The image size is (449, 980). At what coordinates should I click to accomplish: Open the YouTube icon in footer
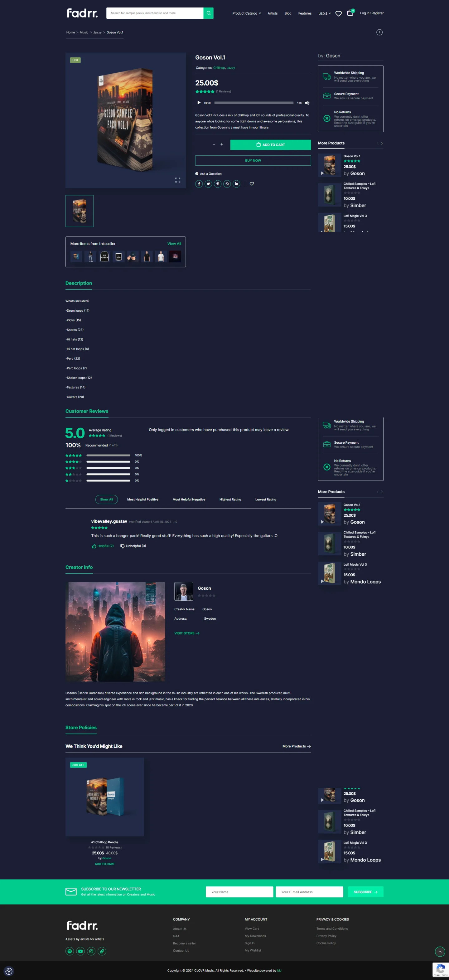click(80, 951)
